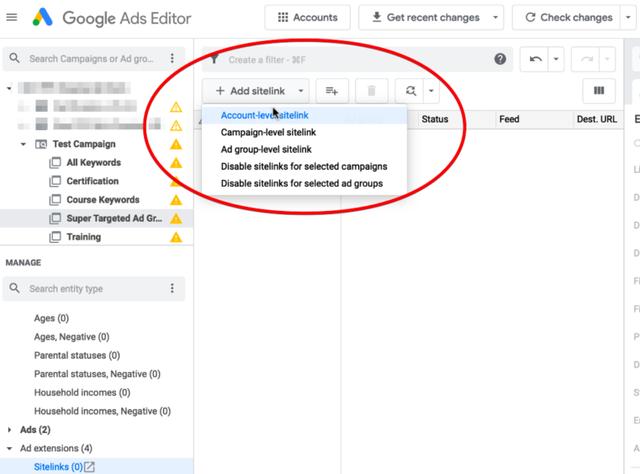Expand Check changes dropdown arrow
Image resolution: width=640 pixels, height=474 pixels.
point(628,18)
